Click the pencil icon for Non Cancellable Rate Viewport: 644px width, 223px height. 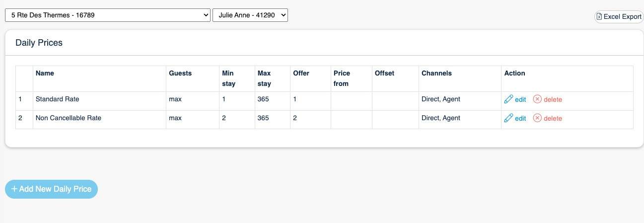(508, 118)
